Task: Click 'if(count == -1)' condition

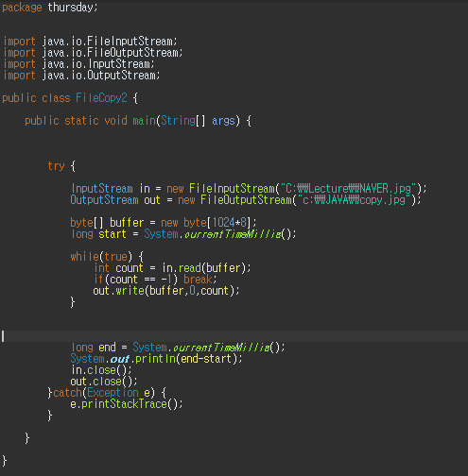Action: [x=135, y=280]
